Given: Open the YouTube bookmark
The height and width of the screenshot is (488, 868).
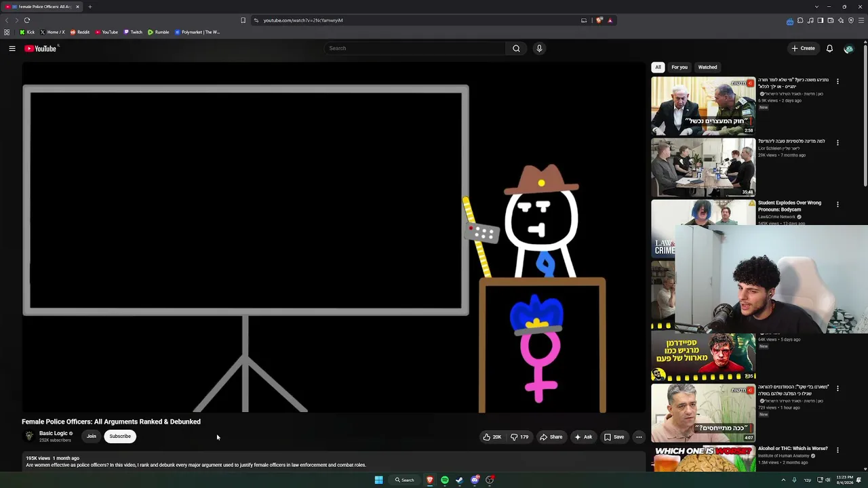Looking at the screenshot, I should pyautogui.click(x=106, y=32).
